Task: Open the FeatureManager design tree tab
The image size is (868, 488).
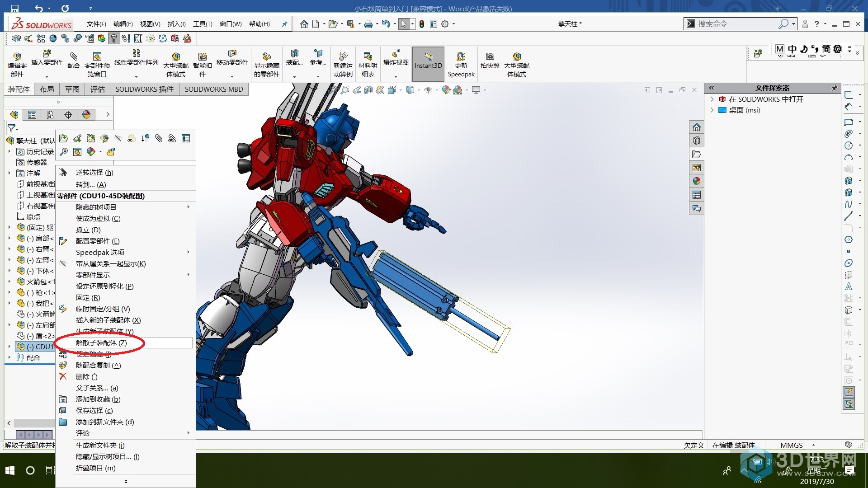Action: point(14,115)
